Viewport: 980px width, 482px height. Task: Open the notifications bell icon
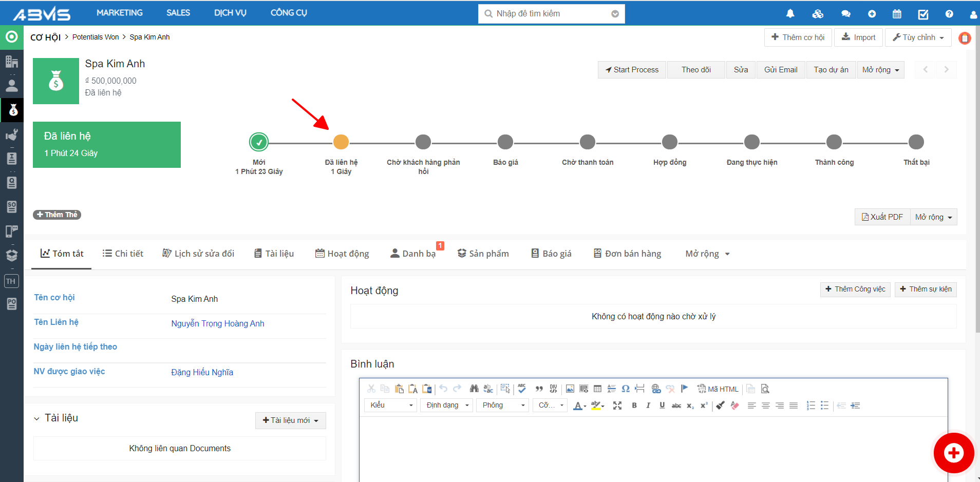[790, 14]
